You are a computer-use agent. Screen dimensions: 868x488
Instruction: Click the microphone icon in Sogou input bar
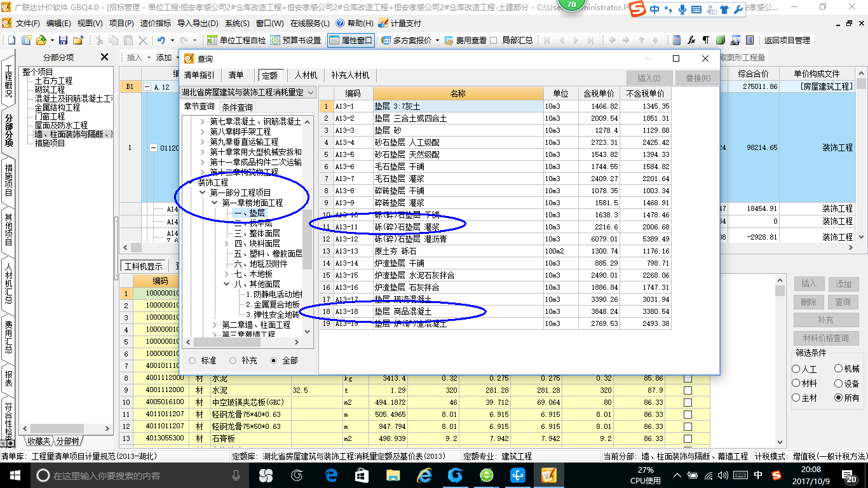pos(682,10)
